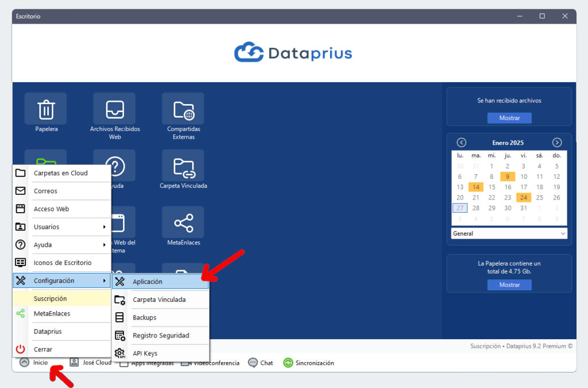This screenshot has height=388, width=588.
Task: Click browser icon beside Acceso Web
Action: click(x=21, y=209)
